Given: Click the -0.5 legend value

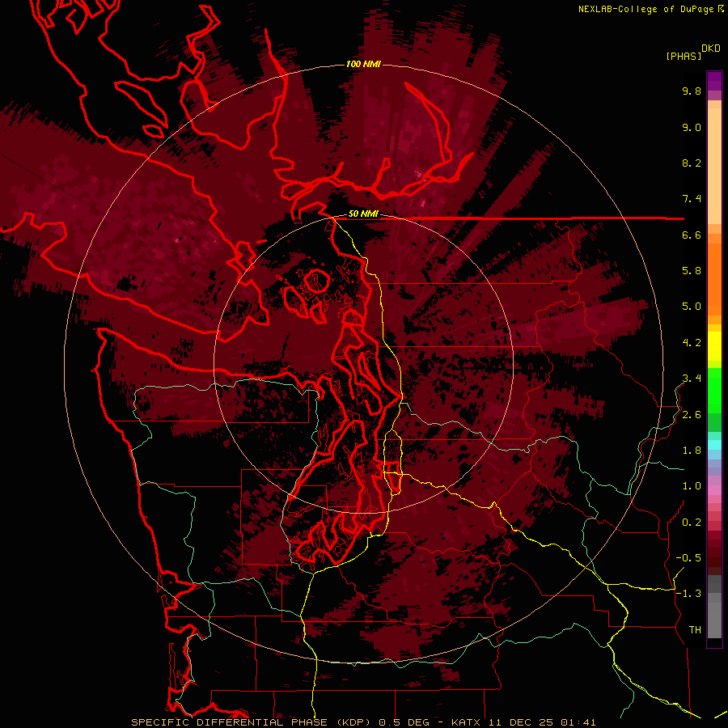Looking at the screenshot, I should coord(688,558).
